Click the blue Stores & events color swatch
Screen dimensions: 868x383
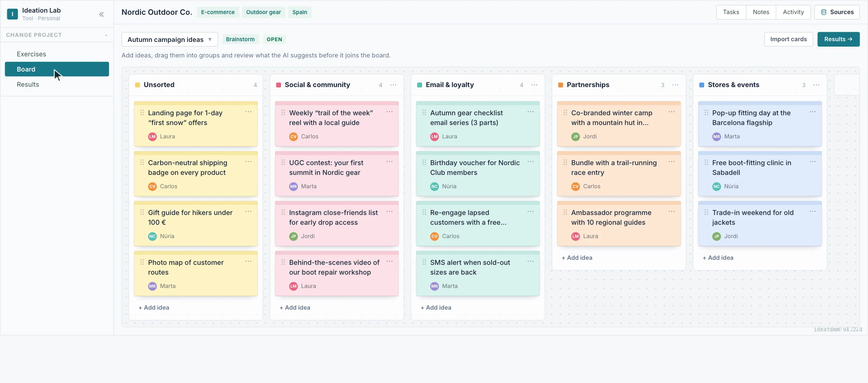coord(702,85)
